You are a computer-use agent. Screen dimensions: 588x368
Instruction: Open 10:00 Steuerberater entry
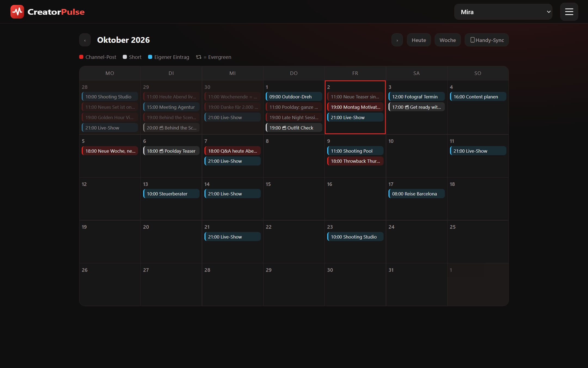(171, 194)
